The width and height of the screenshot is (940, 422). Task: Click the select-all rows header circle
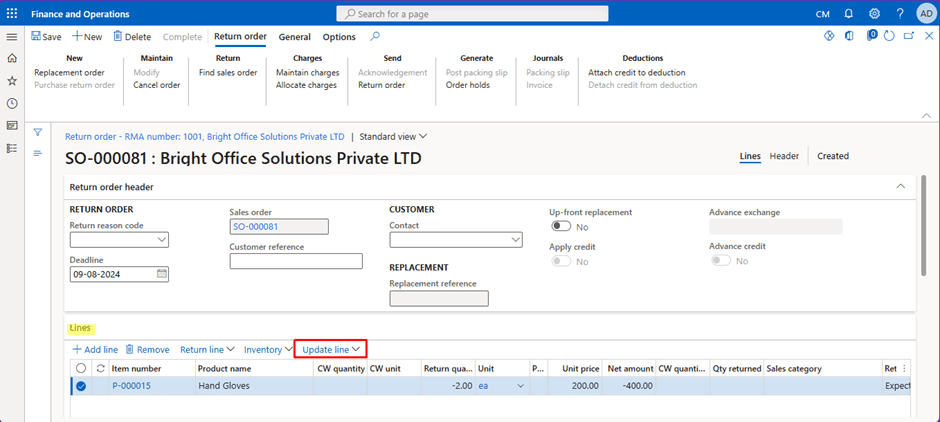tap(81, 368)
